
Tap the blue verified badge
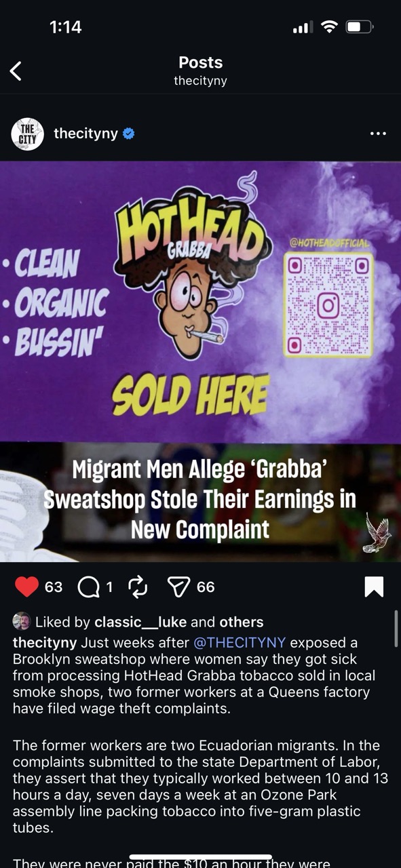coord(128,134)
